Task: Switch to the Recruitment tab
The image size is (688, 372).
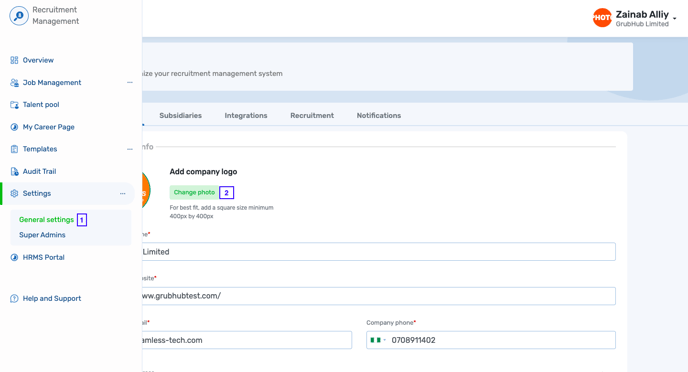Action: point(312,115)
